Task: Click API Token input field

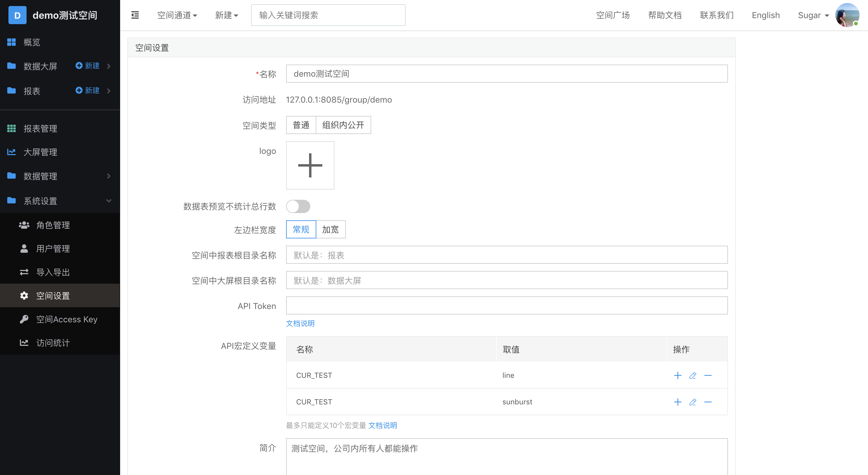Action: click(506, 305)
